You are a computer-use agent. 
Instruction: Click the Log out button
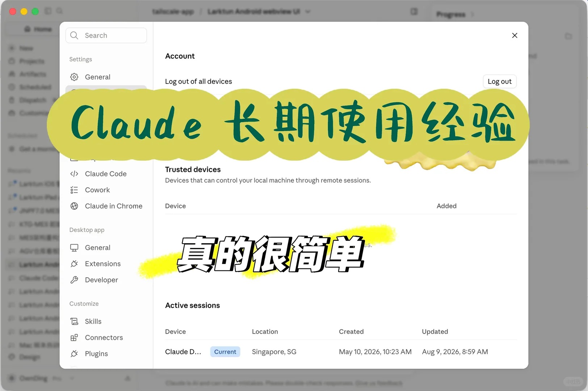[500, 81]
